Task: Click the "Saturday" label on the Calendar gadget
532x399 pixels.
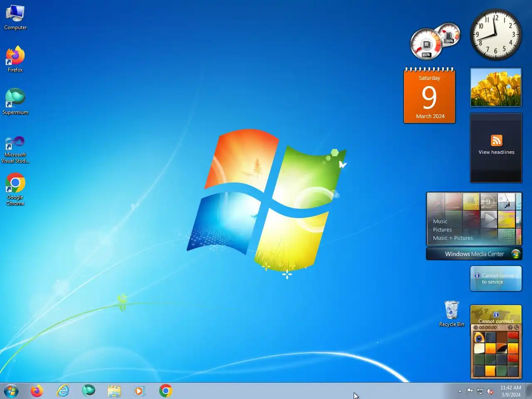Action: coord(429,78)
